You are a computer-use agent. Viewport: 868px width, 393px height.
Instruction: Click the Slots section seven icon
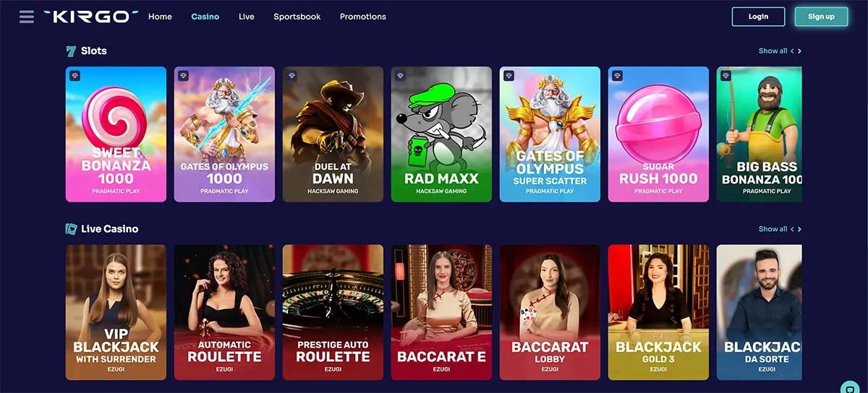[x=71, y=51]
